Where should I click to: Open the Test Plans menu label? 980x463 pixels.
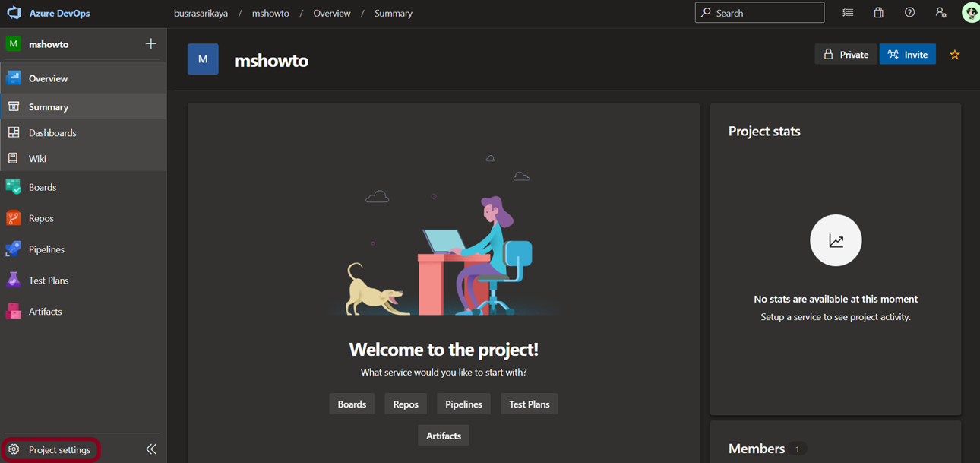49,281
